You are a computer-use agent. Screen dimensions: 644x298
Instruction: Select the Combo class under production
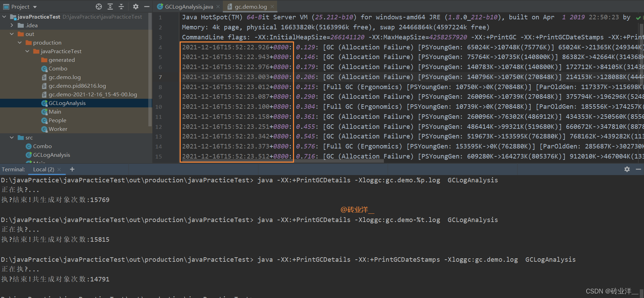coord(58,68)
